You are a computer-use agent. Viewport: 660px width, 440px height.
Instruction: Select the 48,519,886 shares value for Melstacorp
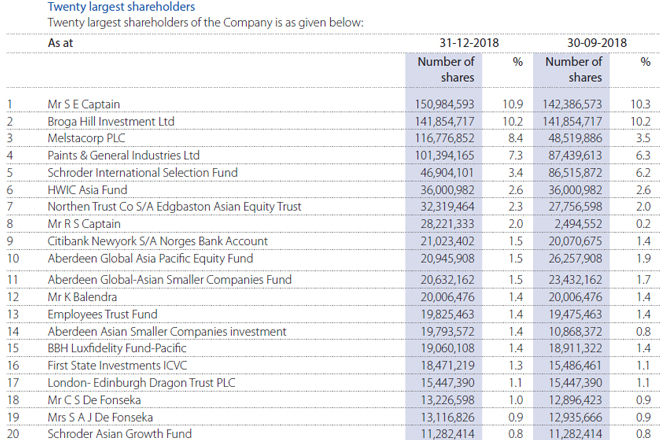point(574,138)
